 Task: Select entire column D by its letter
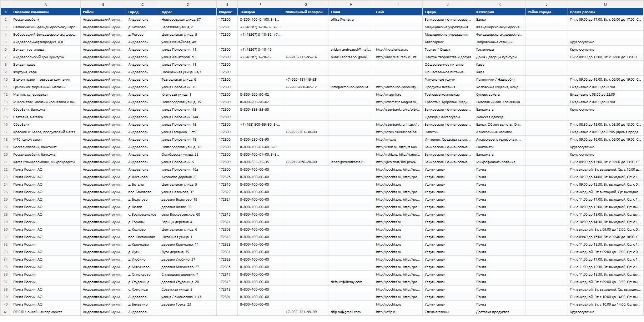188,4
